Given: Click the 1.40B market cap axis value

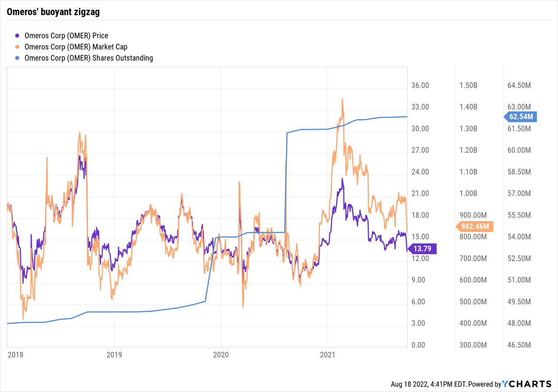Looking at the screenshot, I should (468, 107).
